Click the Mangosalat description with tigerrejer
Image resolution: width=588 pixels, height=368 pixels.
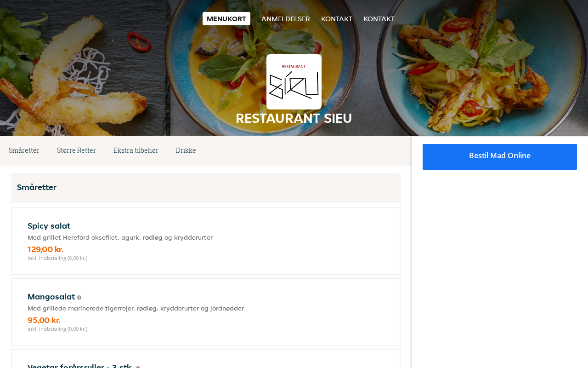point(136,309)
